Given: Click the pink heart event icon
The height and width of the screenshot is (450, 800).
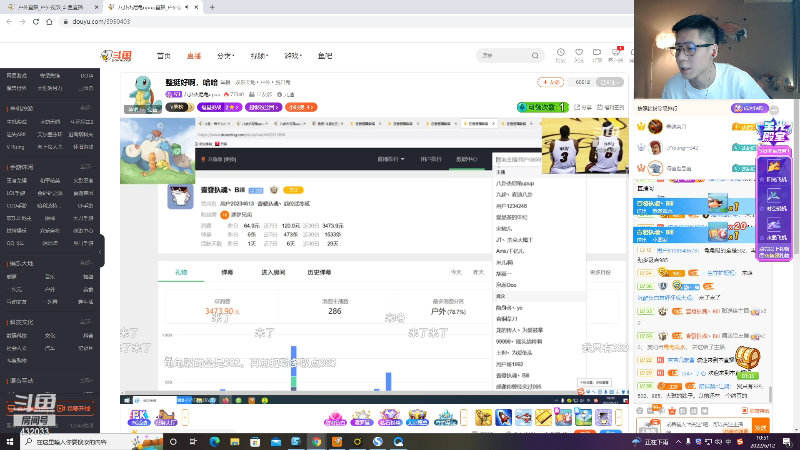Looking at the screenshot, I should [335, 417].
